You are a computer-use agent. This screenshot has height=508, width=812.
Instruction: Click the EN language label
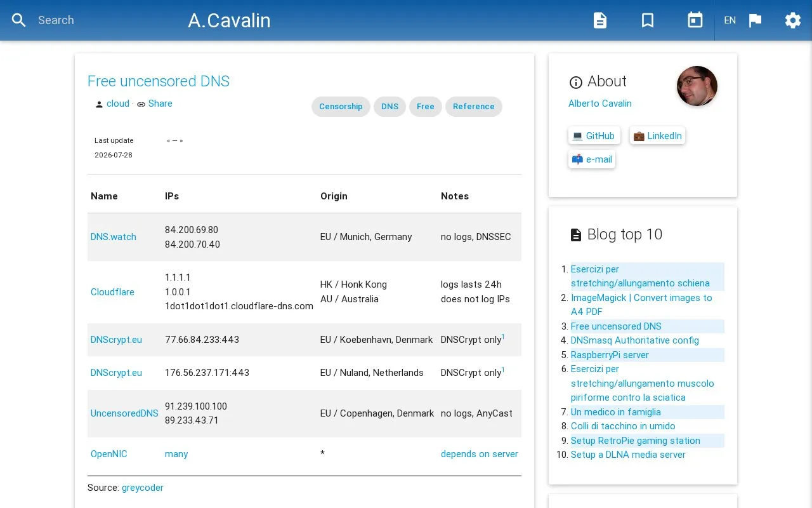[730, 20]
